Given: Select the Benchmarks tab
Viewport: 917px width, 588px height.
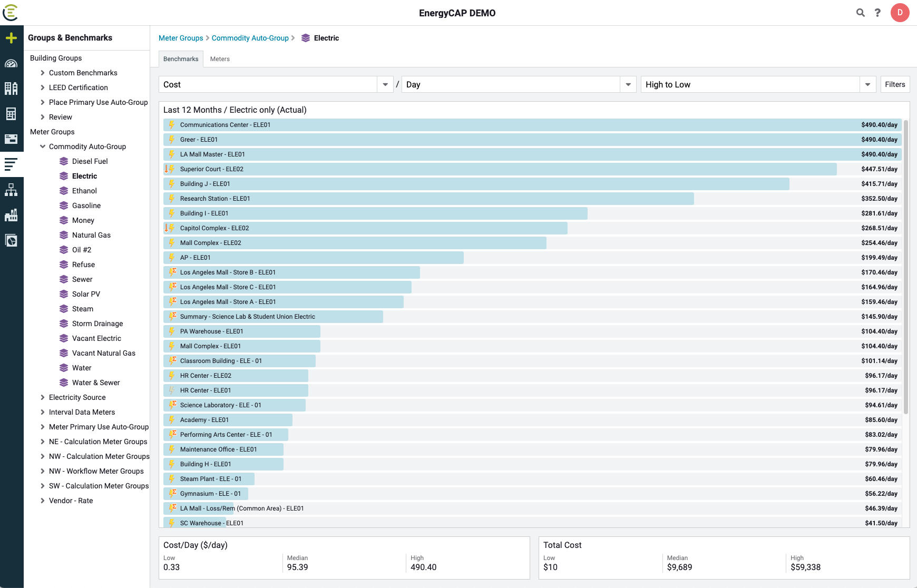Looking at the screenshot, I should click(x=181, y=58).
